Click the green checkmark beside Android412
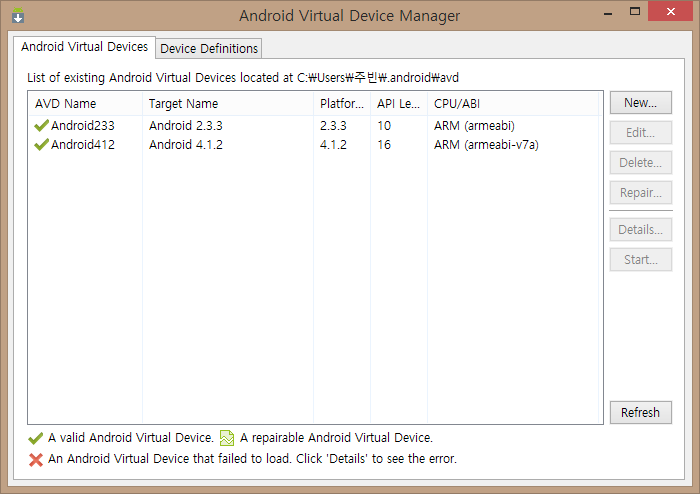The width and height of the screenshot is (700, 494). point(41,145)
